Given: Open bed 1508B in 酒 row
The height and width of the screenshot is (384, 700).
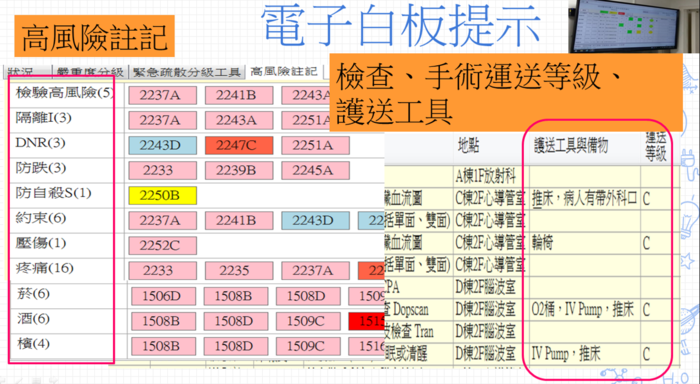Looking at the screenshot, I should 163,321.
